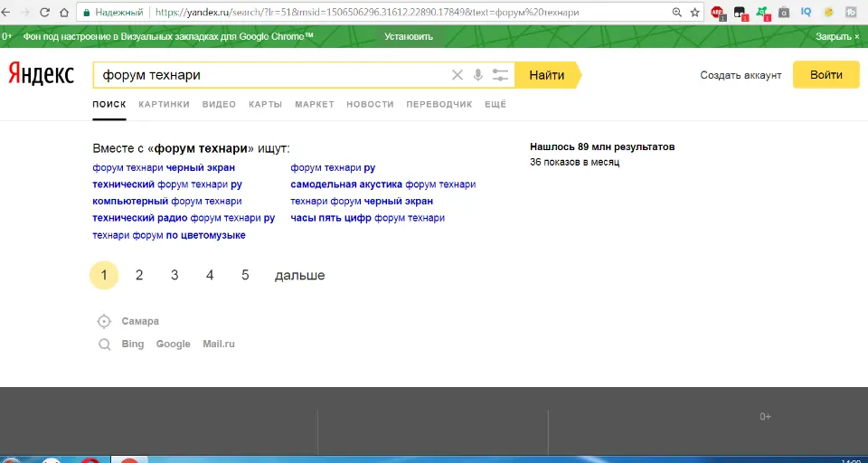
Task: Switch to the НОВОСТИ tab
Action: [370, 104]
